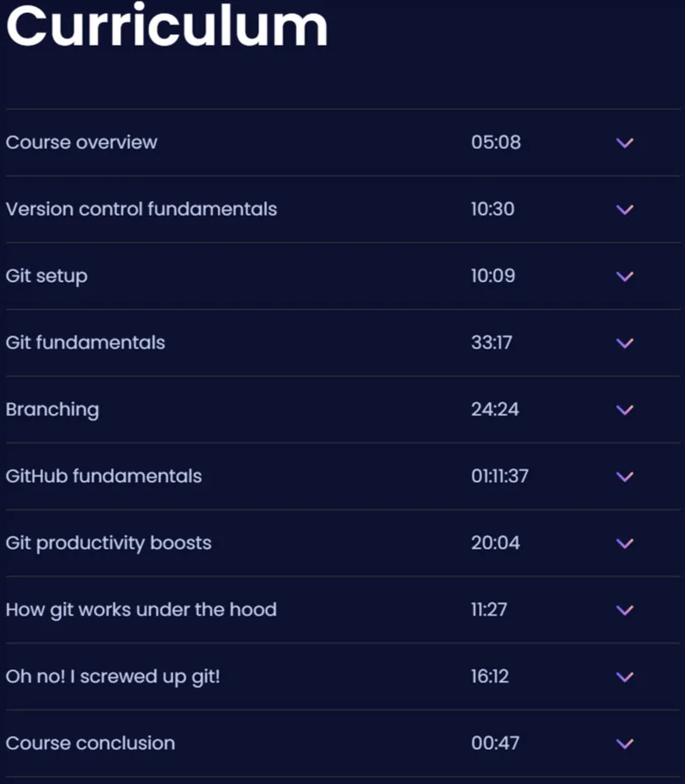Expand the Git fundamentals chevron
Image resolution: width=685 pixels, height=784 pixels.
pos(624,343)
